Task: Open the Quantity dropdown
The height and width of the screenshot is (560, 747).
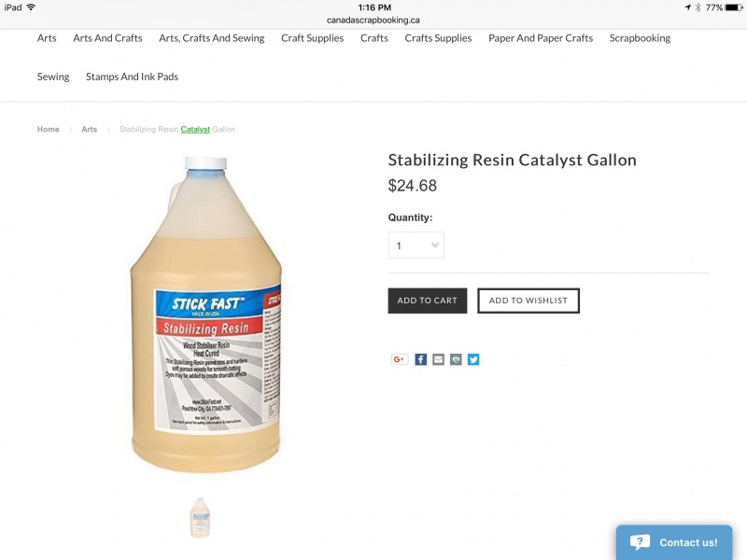Action: click(416, 245)
